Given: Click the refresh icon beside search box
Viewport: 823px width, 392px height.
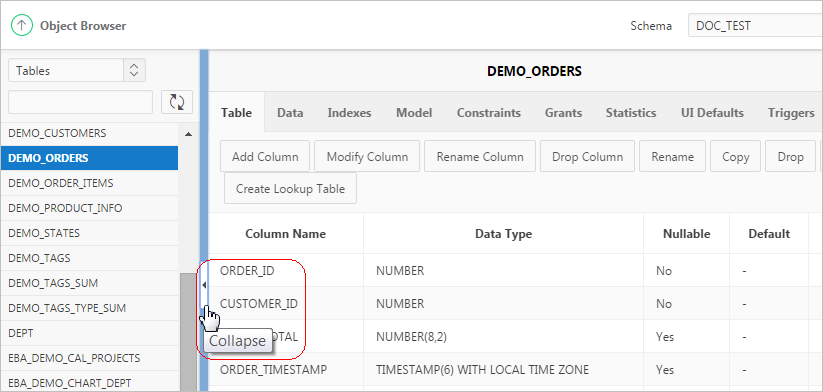Looking at the screenshot, I should (x=177, y=102).
